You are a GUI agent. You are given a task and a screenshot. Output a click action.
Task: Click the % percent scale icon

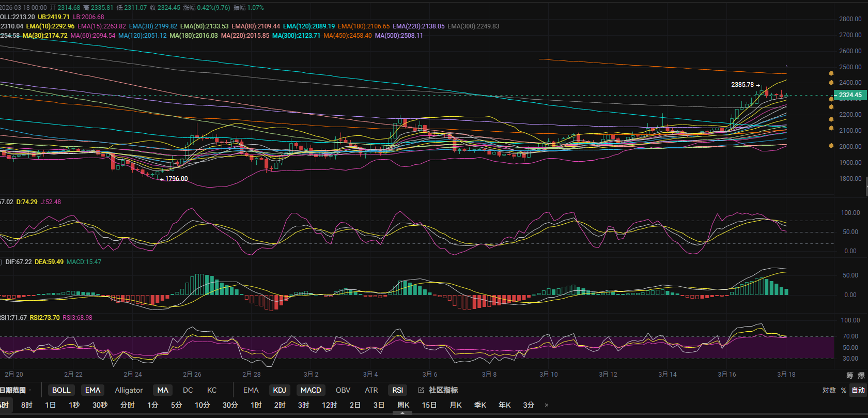(x=844, y=390)
